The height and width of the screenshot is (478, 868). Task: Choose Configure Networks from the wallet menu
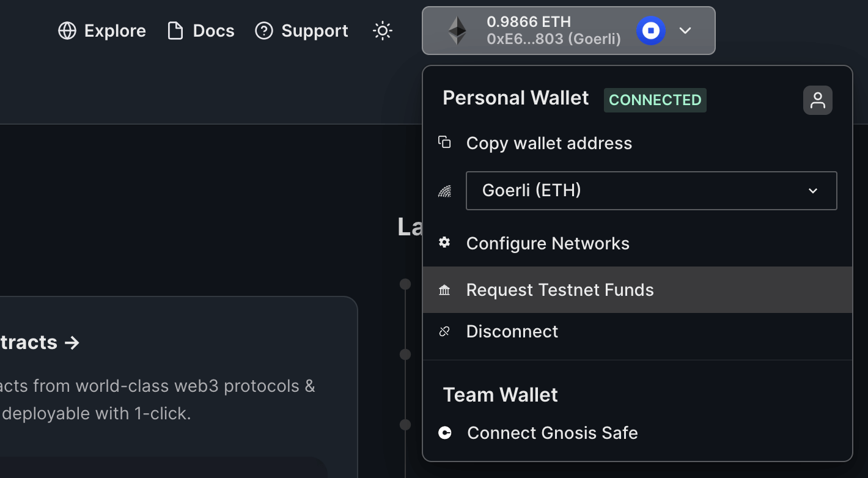pos(548,243)
